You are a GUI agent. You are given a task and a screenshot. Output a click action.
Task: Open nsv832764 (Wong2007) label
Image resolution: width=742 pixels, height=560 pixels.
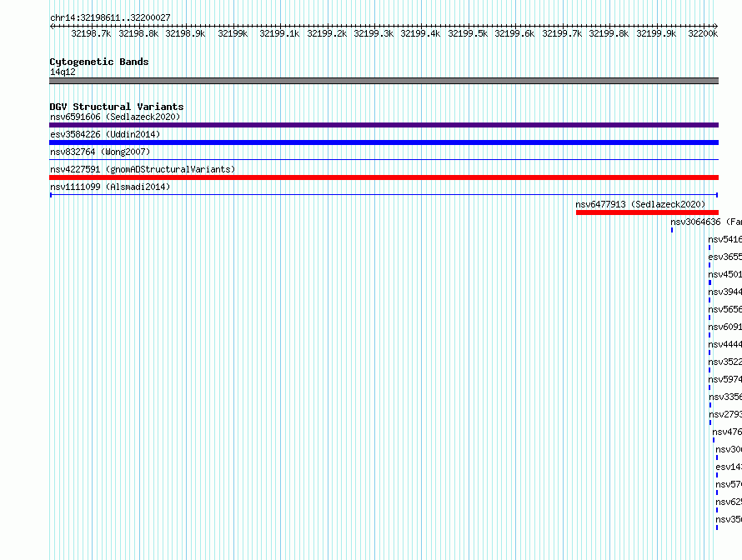coord(100,152)
